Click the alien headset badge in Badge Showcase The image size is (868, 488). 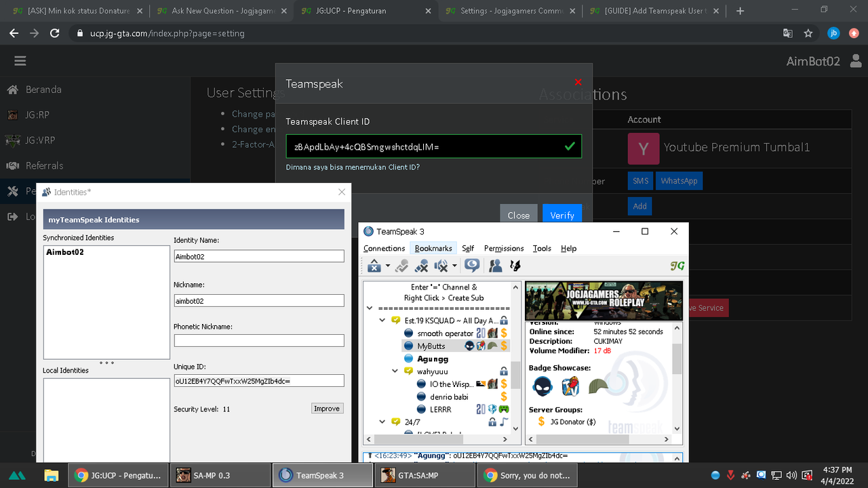[542, 386]
